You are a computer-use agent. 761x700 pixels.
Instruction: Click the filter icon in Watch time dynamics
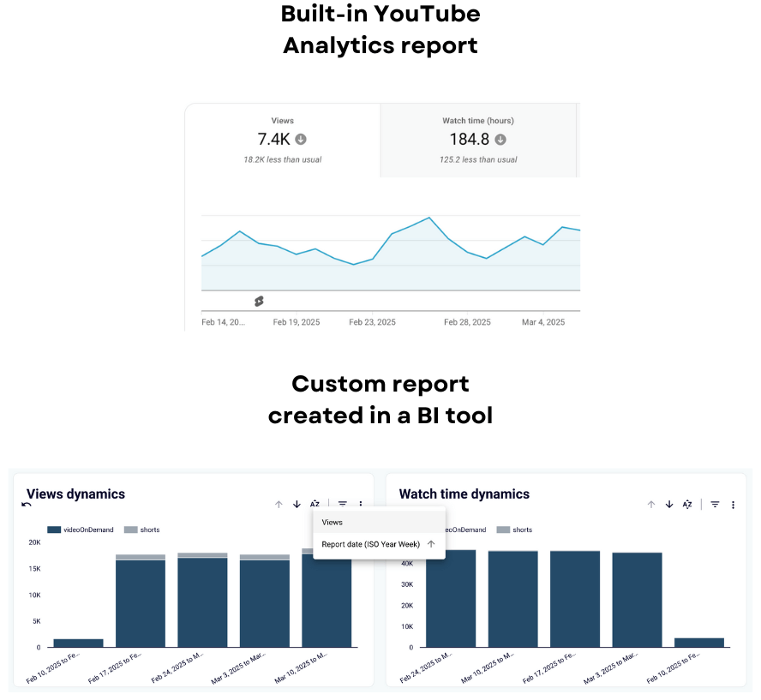[x=715, y=505]
